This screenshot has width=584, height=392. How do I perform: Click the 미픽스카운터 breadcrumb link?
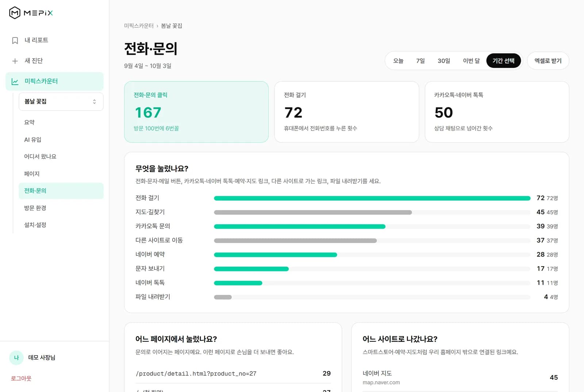click(x=139, y=26)
